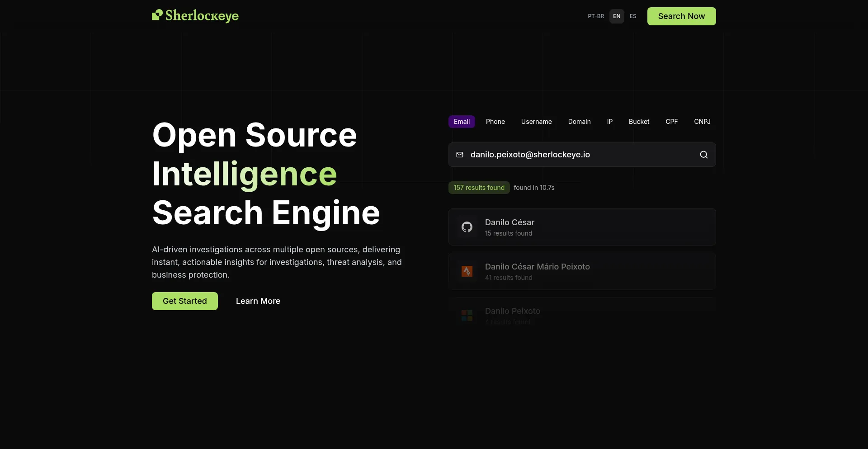Select the Email search tab
The height and width of the screenshot is (449, 868).
pyautogui.click(x=462, y=122)
